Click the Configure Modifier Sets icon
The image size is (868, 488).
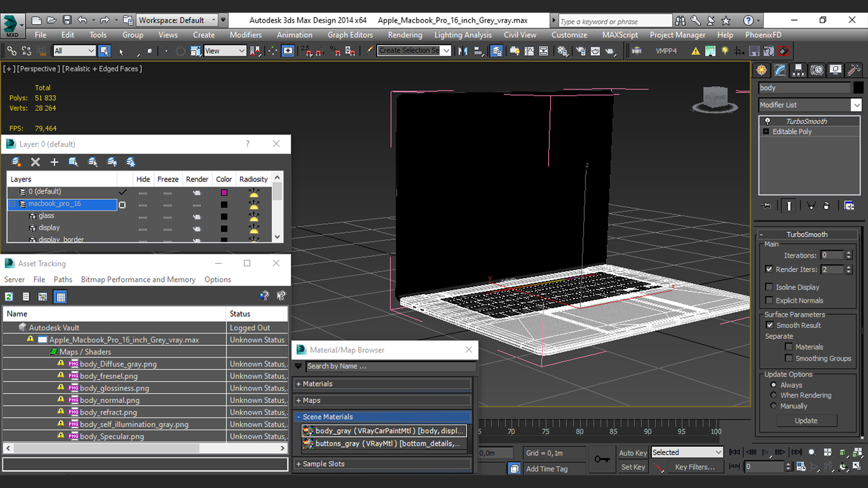[x=849, y=206]
